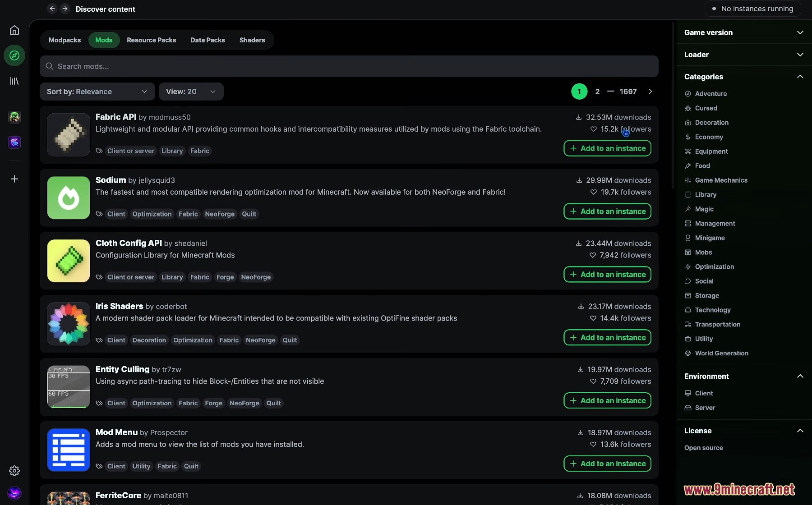The height and width of the screenshot is (505, 812).
Task: Go forward with the right arrow
Action: point(65,9)
